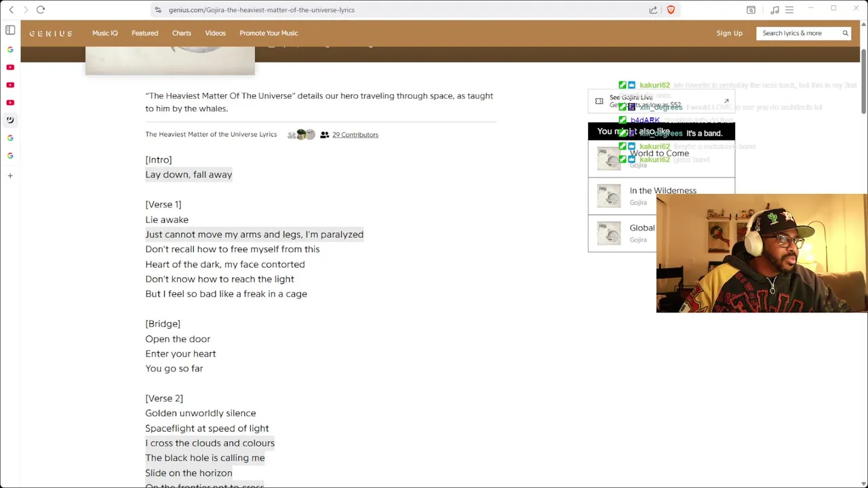Click the Promote Your Music link
The width and height of the screenshot is (868, 488).
click(x=269, y=33)
